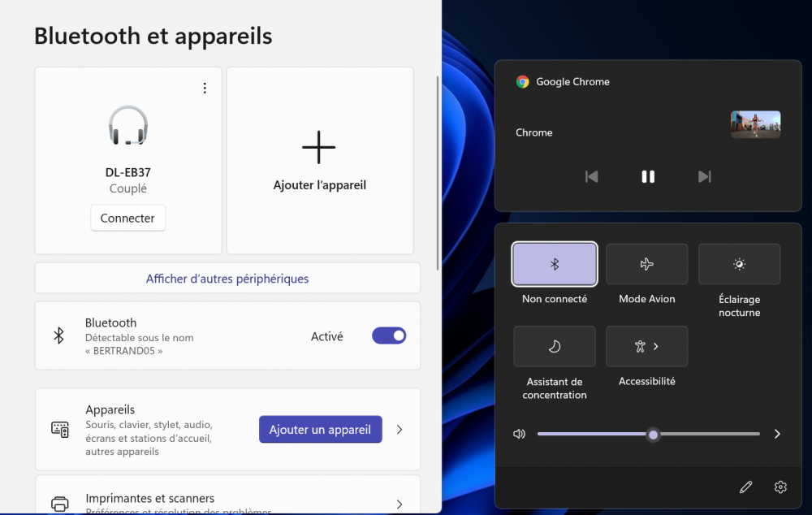812x515 pixels.
Task: Expand the Appareils section chevron
Action: point(400,429)
